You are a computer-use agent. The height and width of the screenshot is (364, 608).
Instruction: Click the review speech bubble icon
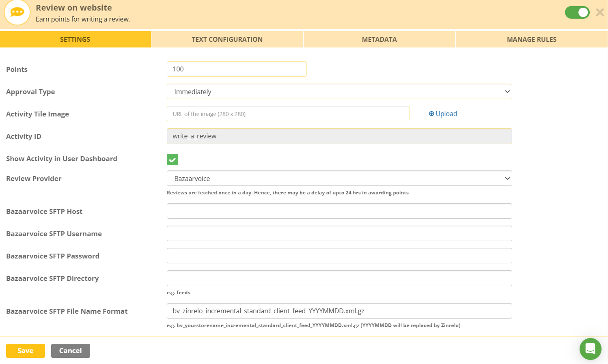(x=17, y=13)
